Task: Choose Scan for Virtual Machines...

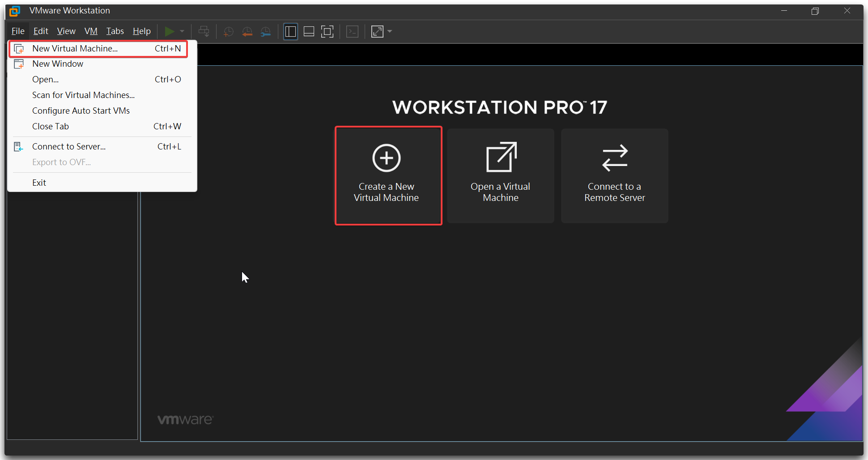Action: (102, 95)
